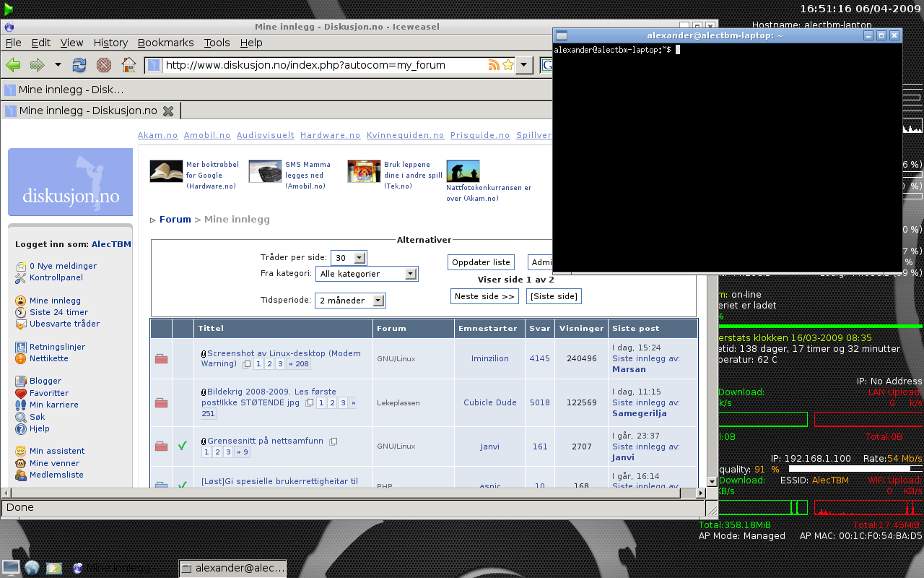The width and height of the screenshot is (924, 578).
Task: Reload the page with the refresh icon
Action: coord(79,65)
